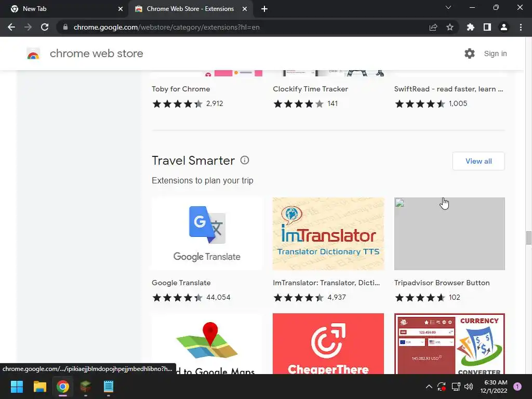Click the chrome web store rainbow logo

(33, 54)
